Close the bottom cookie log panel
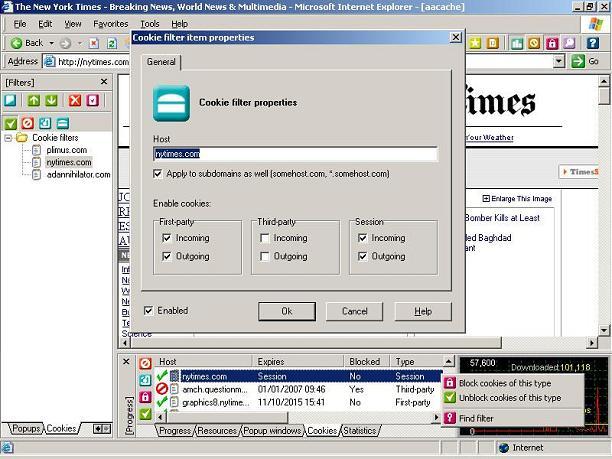Viewport: 612px width, 459px height. [126, 361]
